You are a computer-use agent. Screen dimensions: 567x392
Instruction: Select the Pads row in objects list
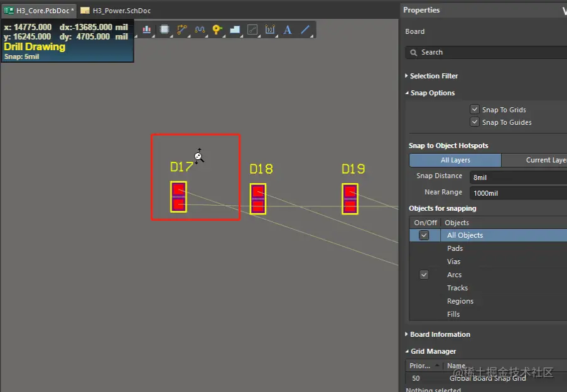coord(488,248)
